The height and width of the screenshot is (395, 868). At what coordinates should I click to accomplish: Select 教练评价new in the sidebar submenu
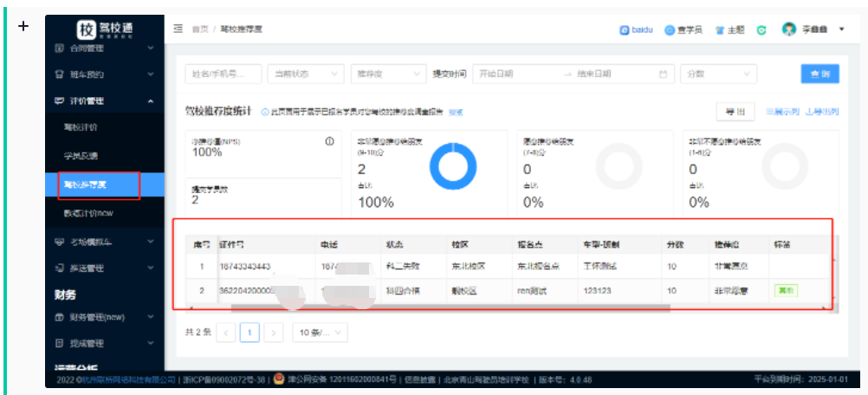click(88, 213)
